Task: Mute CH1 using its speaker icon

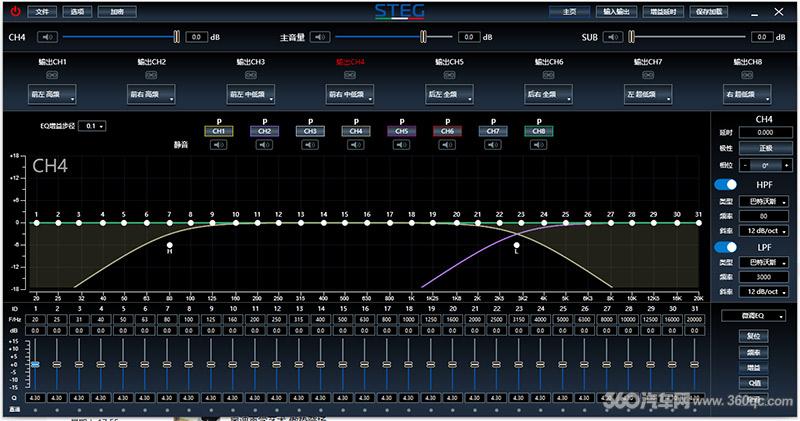Action: coord(219,145)
